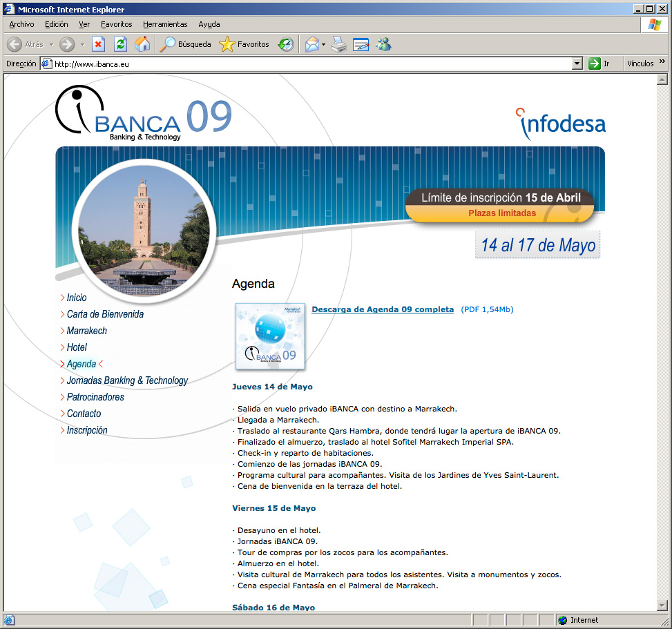This screenshot has height=629, width=672.
Task: Navigate to Jornadas Banking & Technology page
Action: click(127, 380)
